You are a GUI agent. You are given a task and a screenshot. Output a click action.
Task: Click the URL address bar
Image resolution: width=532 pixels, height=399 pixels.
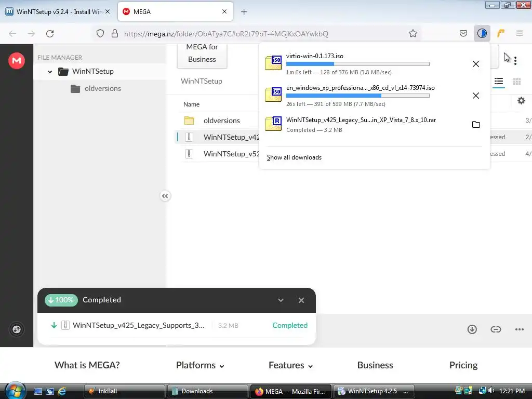(257, 34)
